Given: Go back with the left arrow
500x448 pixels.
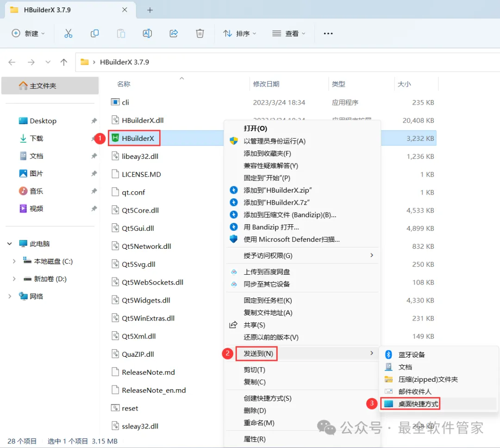Looking at the screenshot, I should pos(12,62).
